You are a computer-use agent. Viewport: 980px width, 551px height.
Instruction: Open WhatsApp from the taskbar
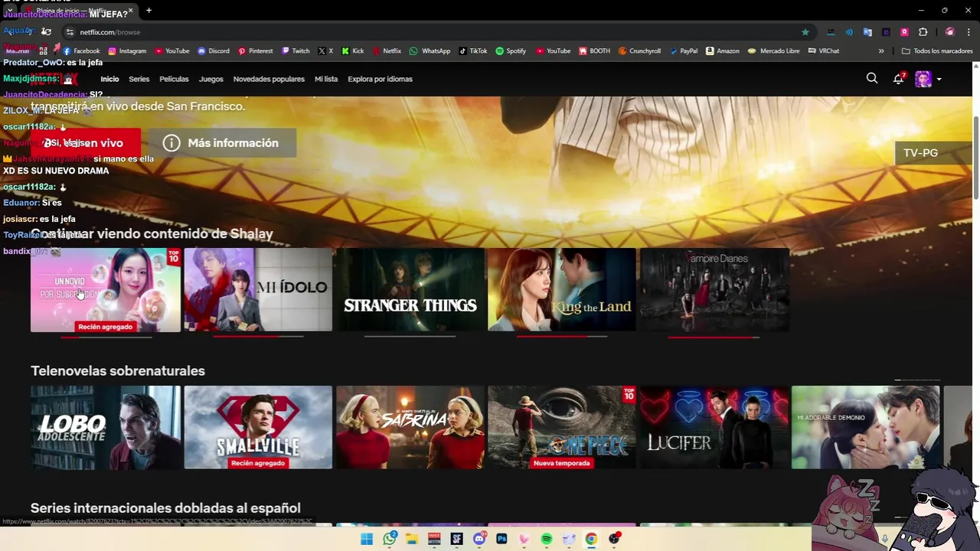point(390,540)
